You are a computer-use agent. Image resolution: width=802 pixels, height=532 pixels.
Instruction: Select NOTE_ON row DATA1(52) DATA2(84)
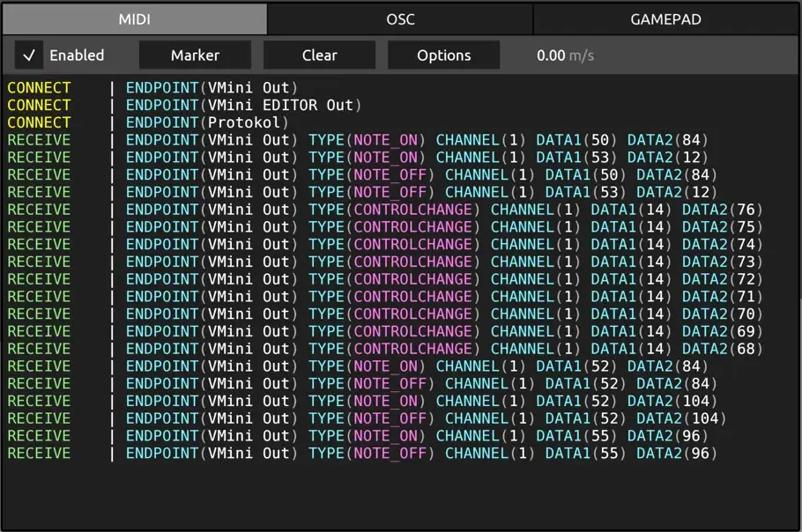[x=358, y=366]
